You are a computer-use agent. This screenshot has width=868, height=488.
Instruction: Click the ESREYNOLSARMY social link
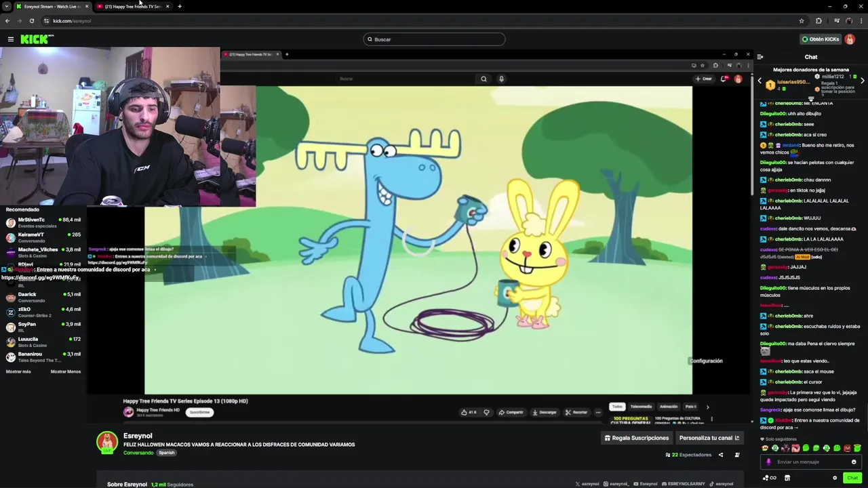(x=683, y=484)
